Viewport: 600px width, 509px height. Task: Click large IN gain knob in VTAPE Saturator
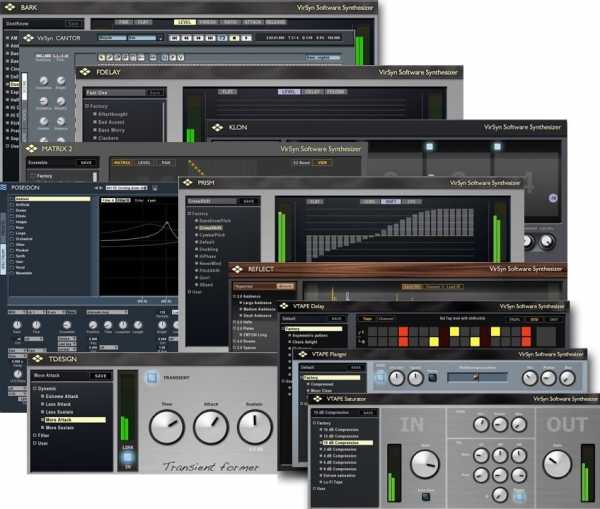425,464
